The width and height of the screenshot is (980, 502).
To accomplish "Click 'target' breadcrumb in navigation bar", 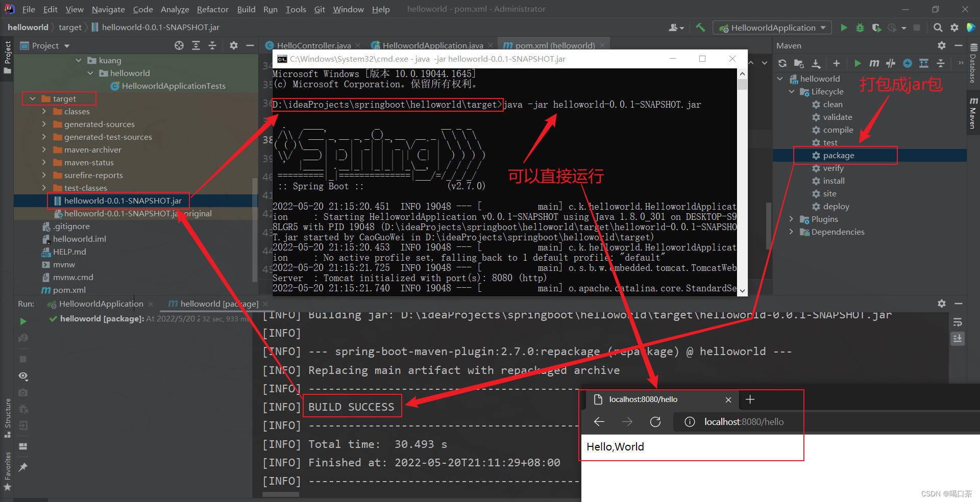I will coord(70,27).
